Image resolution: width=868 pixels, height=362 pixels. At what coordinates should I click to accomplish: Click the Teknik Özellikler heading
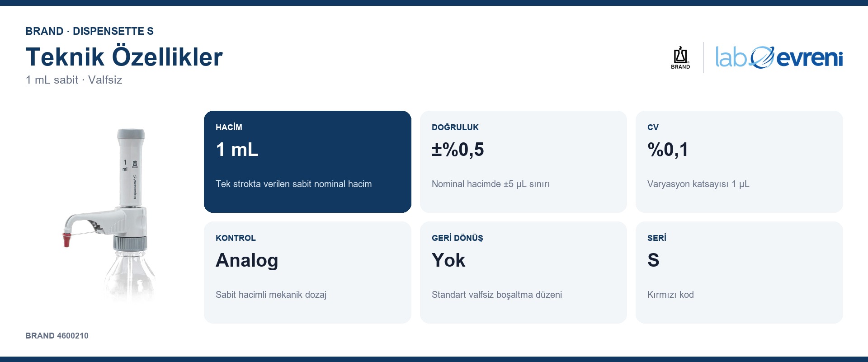tap(124, 57)
